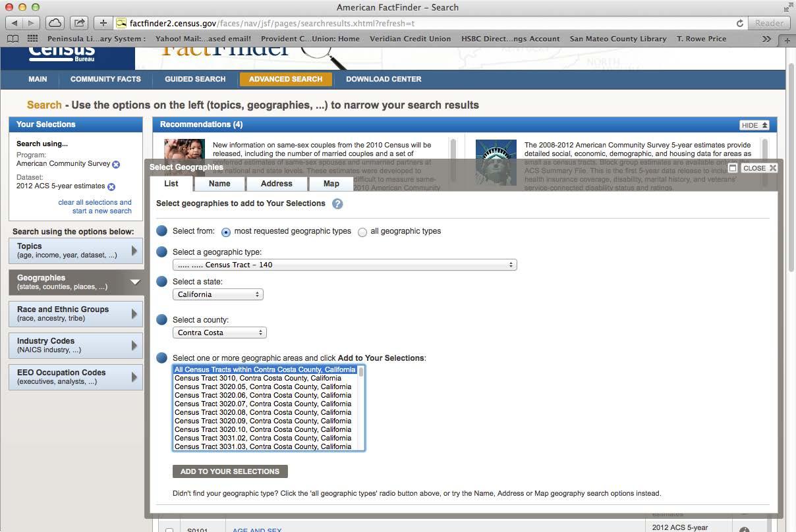Reload the page with the refresh icon
This screenshot has height=532, width=796.
click(x=740, y=23)
